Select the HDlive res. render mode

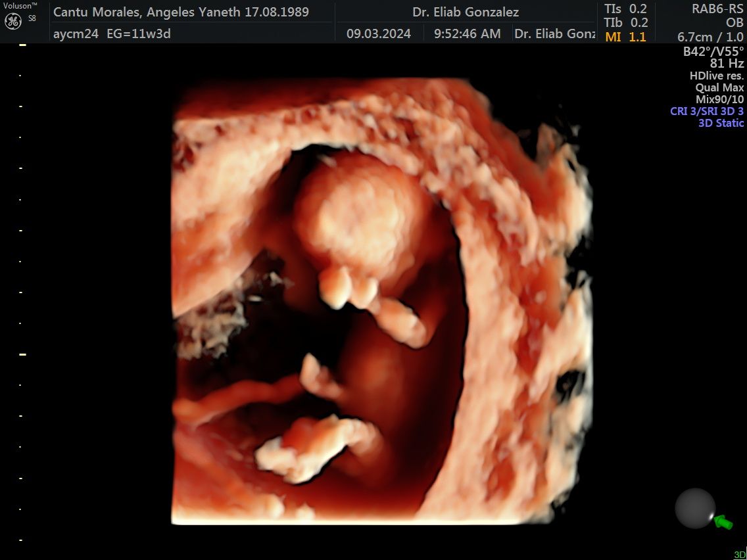(x=716, y=76)
